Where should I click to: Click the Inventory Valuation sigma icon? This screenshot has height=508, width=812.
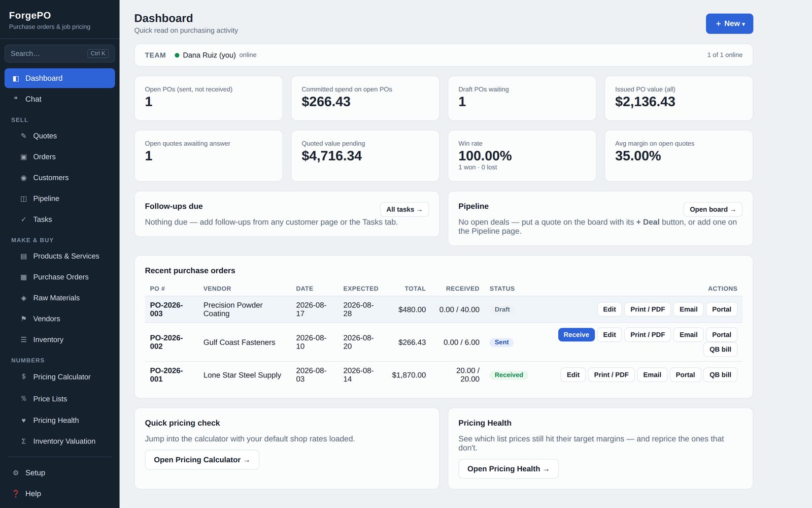(x=23, y=441)
